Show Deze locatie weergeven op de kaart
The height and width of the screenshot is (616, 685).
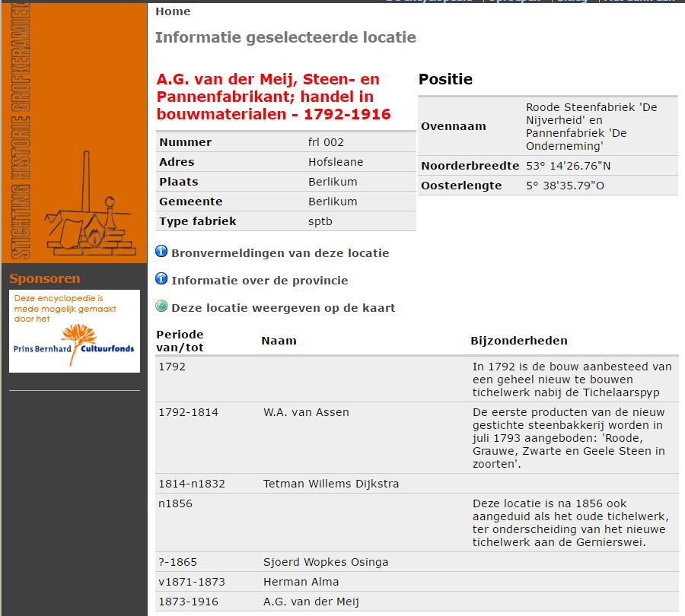click(282, 308)
